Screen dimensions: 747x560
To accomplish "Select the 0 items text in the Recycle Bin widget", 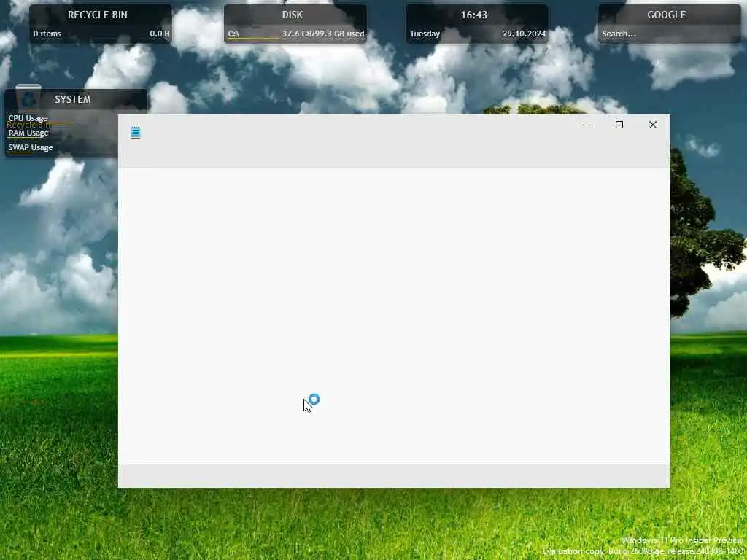I will (x=47, y=34).
